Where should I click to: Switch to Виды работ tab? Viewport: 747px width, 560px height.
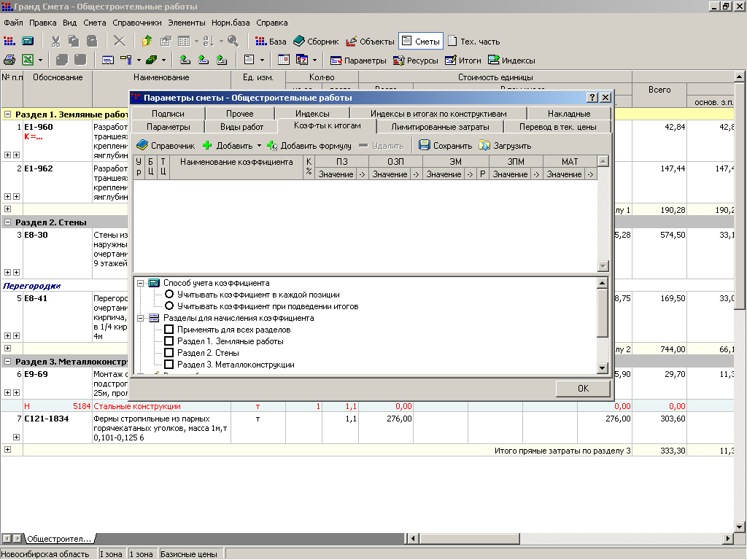tap(241, 127)
